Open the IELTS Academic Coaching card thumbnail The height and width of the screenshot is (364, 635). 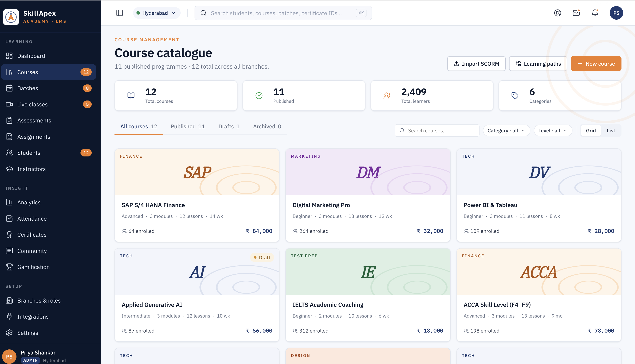[x=368, y=272]
